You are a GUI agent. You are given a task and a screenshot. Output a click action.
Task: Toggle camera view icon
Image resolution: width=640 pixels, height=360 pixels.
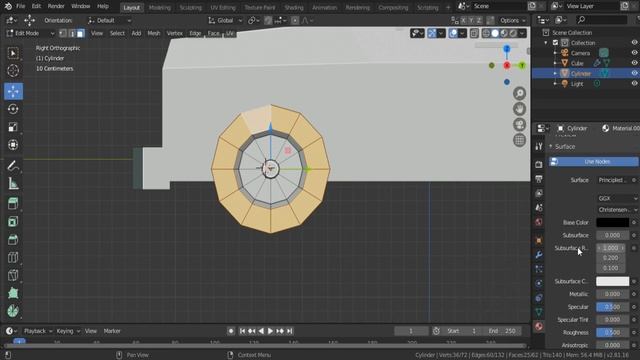[519, 124]
